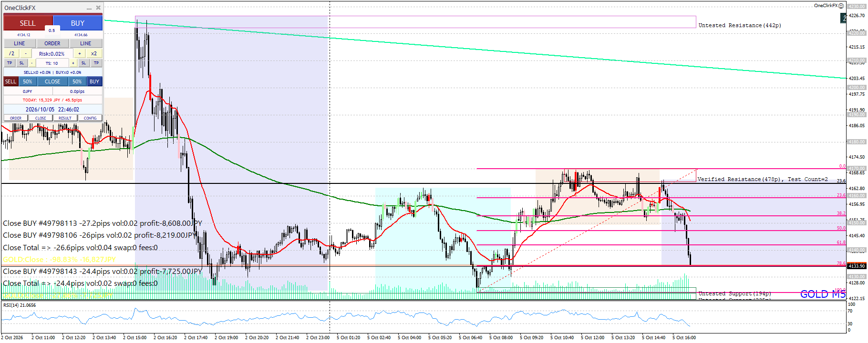
Task: Click the OneClickFX smiley face icon
Action: (x=841, y=6)
